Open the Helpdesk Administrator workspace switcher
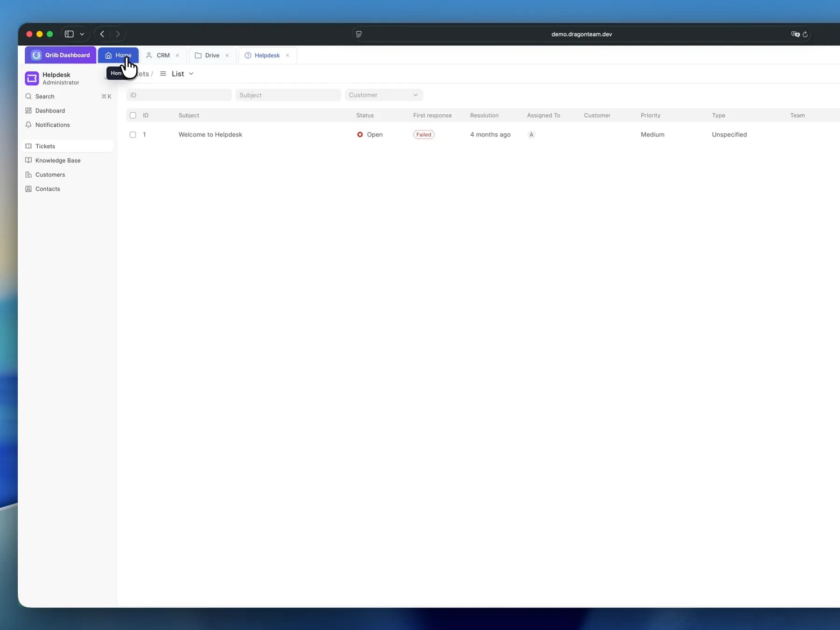The image size is (840, 630). tap(67, 78)
